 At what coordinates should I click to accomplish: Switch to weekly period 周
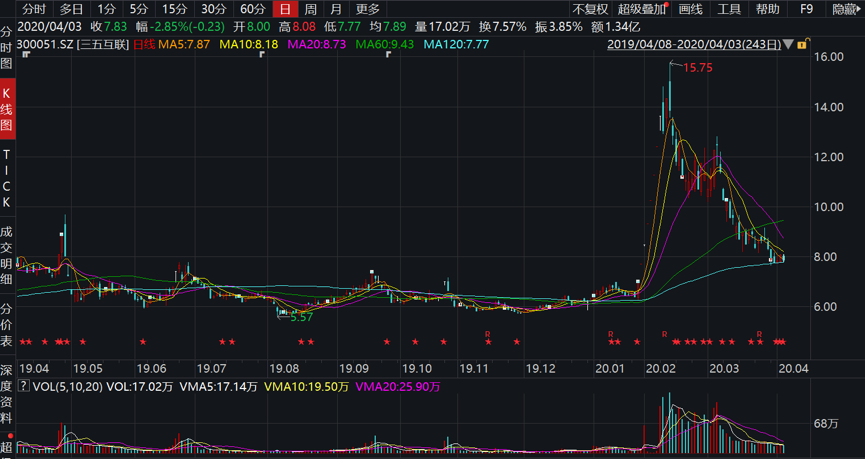(x=310, y=9)
